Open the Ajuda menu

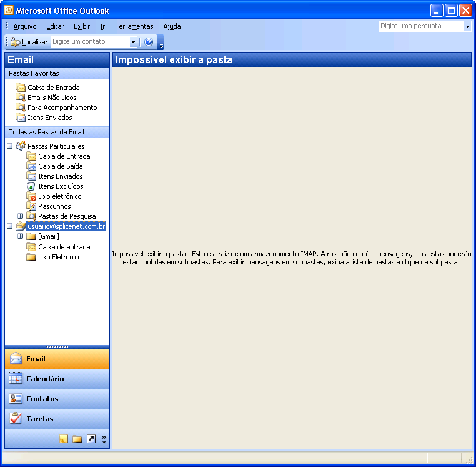172,26
